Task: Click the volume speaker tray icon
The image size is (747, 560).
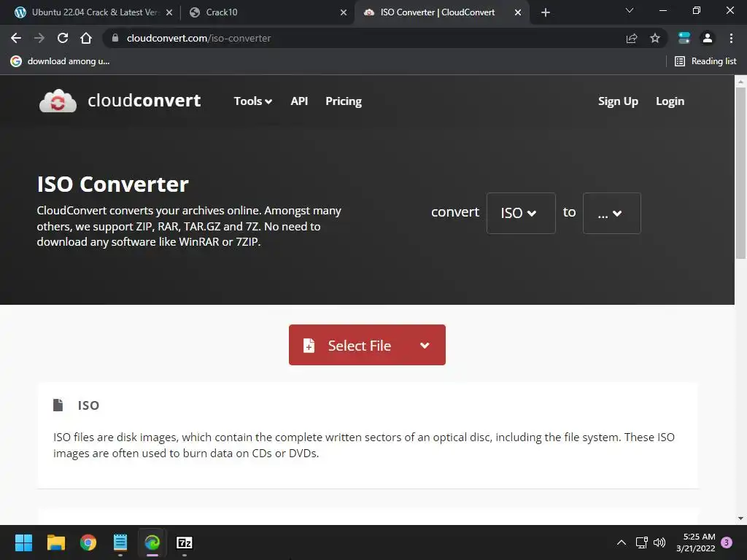Action: [659, 542]
